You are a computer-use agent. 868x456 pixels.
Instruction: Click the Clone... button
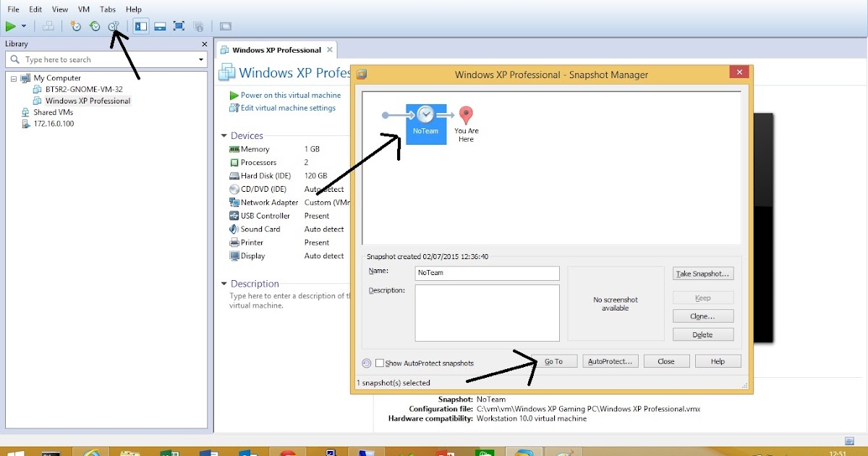pos(703,316)
